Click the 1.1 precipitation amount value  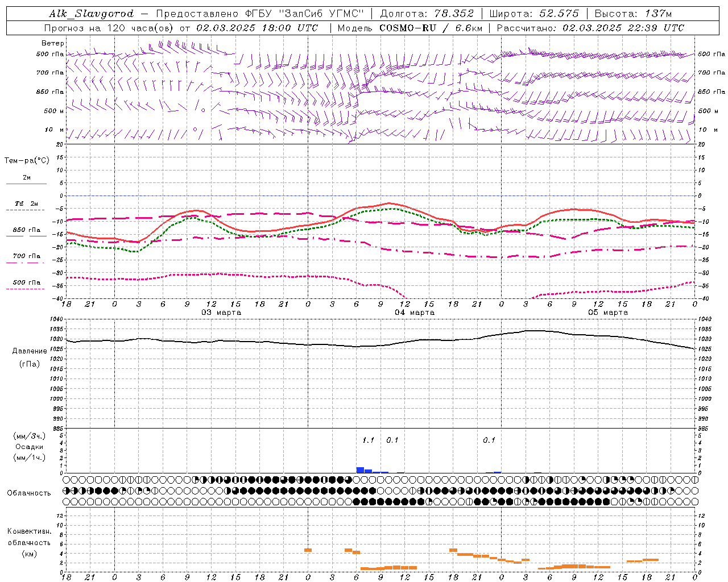pyautogui.click(x=368, y=440)
